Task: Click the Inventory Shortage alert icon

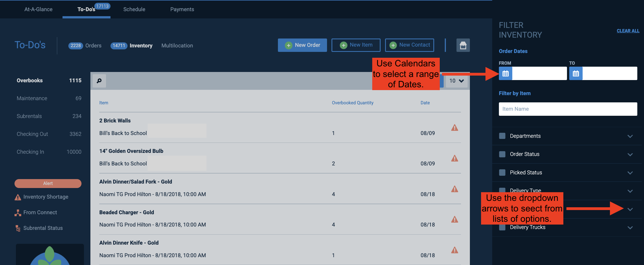Action: coord(18,197)
